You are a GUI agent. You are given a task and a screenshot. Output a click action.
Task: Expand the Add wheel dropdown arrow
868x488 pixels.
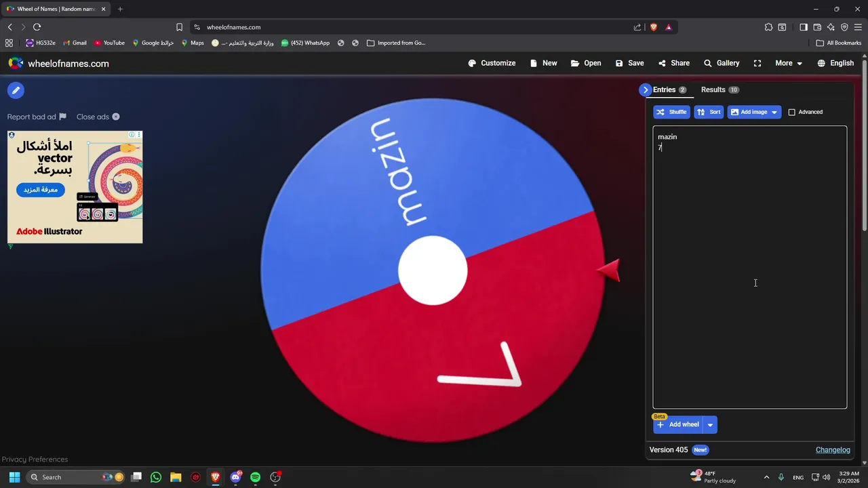[x=710, y=425]
